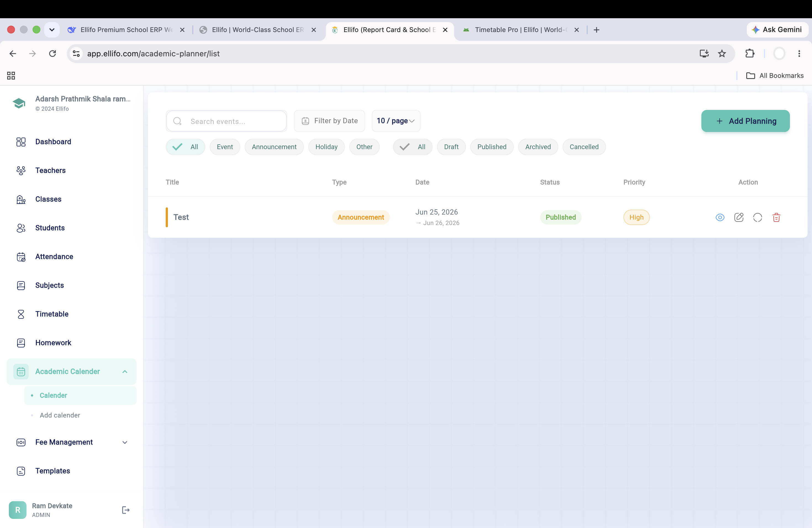Image resolution: width=812 pixels, height=528 pixels.
Task: Click the Classes building icon
Action: (x=21, y=199)
